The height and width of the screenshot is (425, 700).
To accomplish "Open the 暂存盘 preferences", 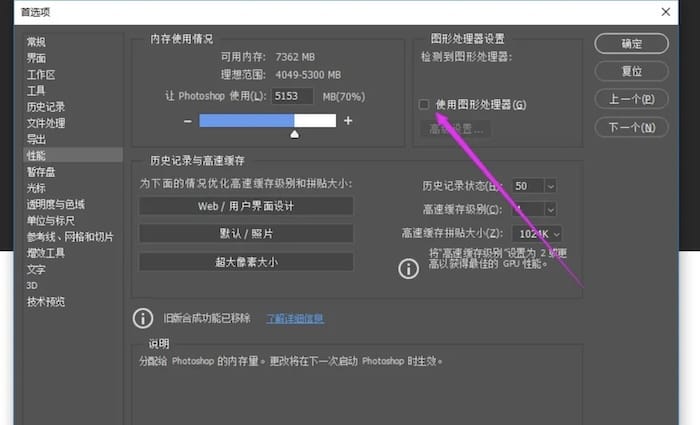I will point(41,172).
